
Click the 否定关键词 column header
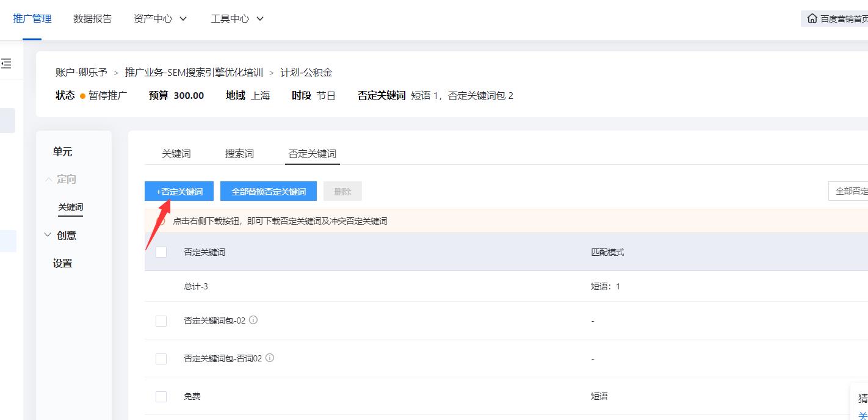(x=204, y=252)
